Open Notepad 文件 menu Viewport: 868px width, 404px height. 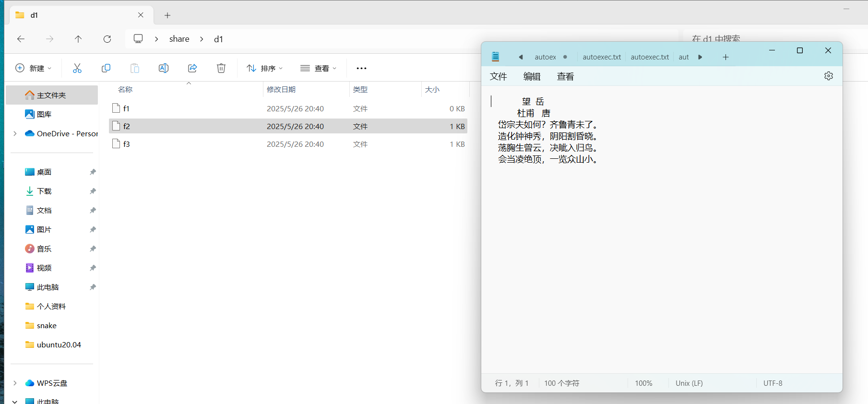click(499, 76)
